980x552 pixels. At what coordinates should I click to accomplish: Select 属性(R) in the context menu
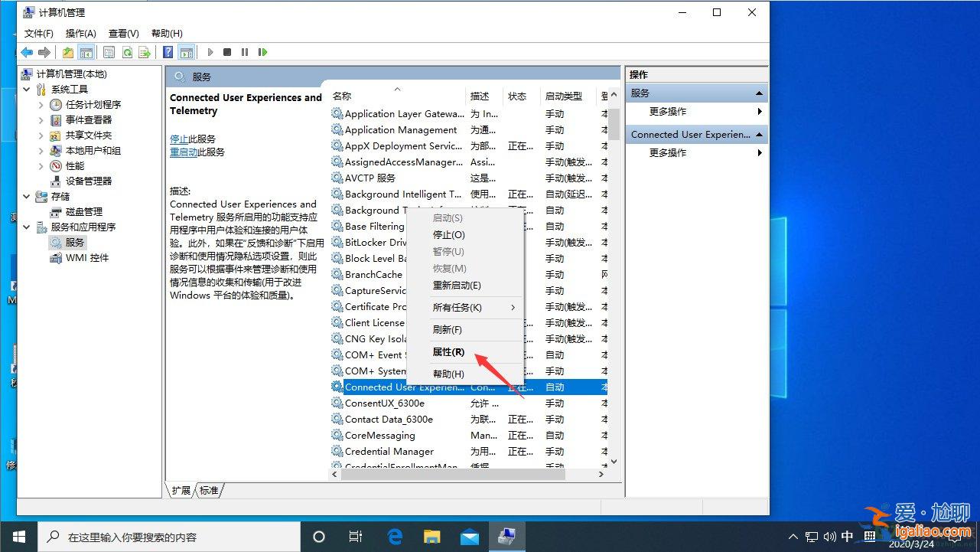point(450,352)
